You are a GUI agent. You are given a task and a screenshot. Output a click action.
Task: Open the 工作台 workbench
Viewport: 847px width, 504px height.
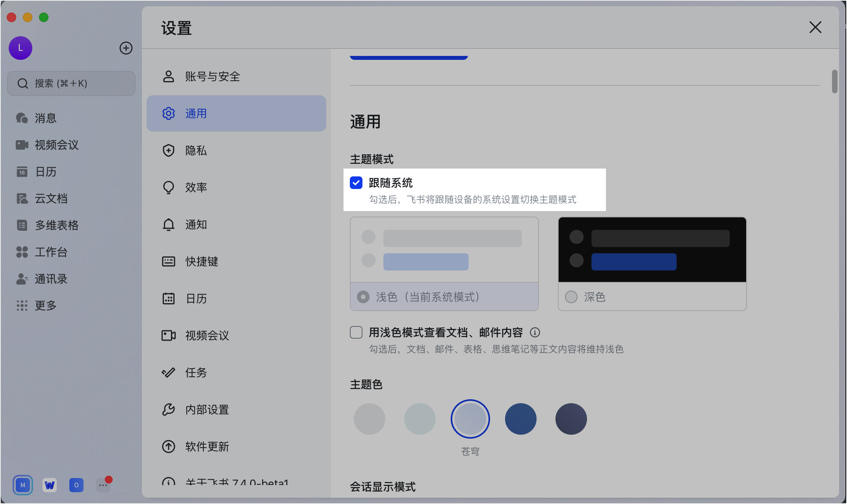pos(50,252)
